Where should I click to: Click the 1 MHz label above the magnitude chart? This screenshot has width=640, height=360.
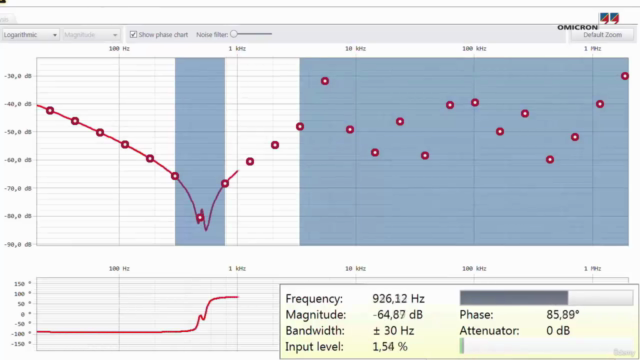[x=592, y=49]
